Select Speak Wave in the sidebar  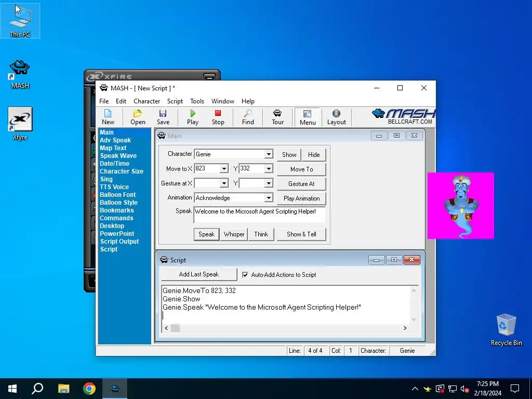pos(118,156)
